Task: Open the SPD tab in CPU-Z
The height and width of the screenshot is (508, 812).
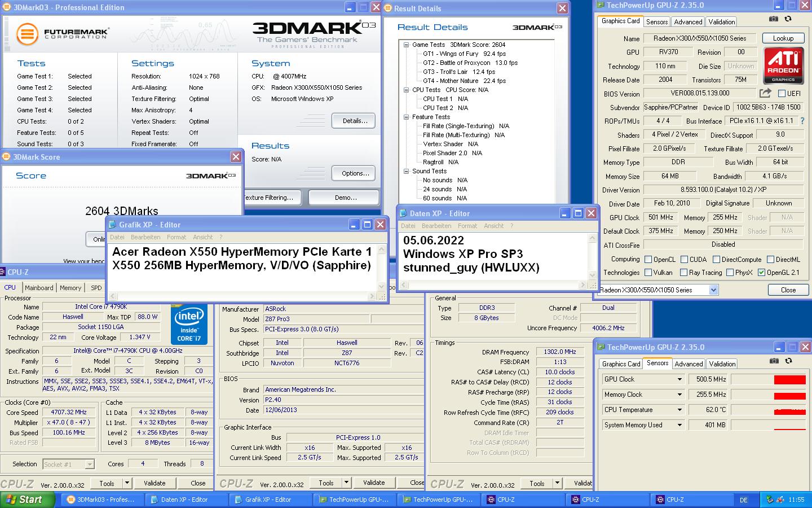Action: 96,288
